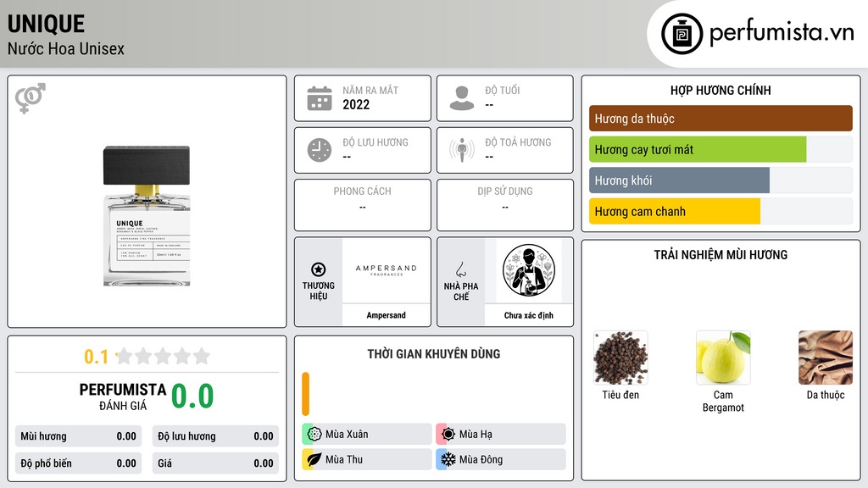Screen dimensions: 868x488
Task: Select the Mùa Đông season label
Action: click(x=481, y=459)
